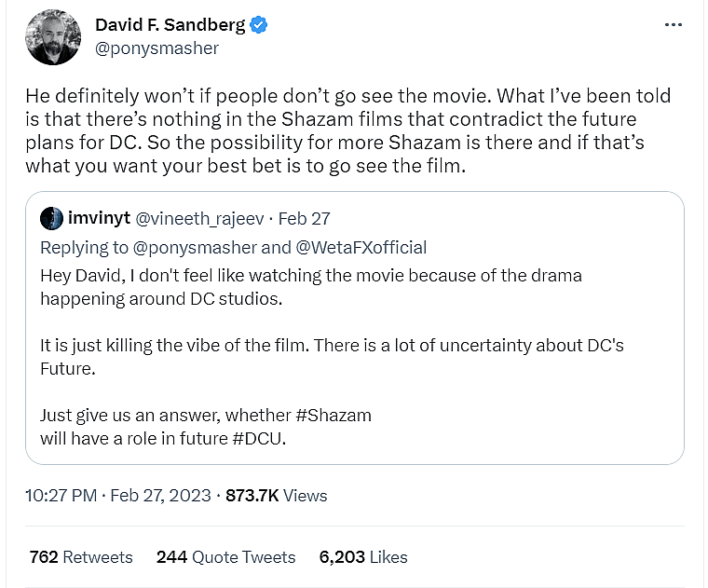Show the 6,203 Likes list
Screen dimensions: 708x588
(363, 557)
